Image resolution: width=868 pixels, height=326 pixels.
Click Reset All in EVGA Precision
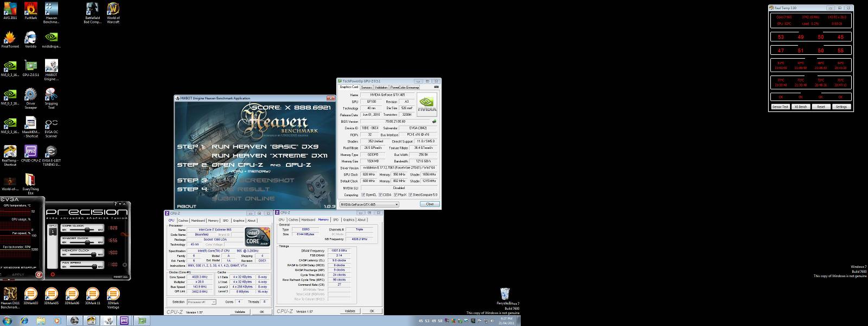(121, 277)
